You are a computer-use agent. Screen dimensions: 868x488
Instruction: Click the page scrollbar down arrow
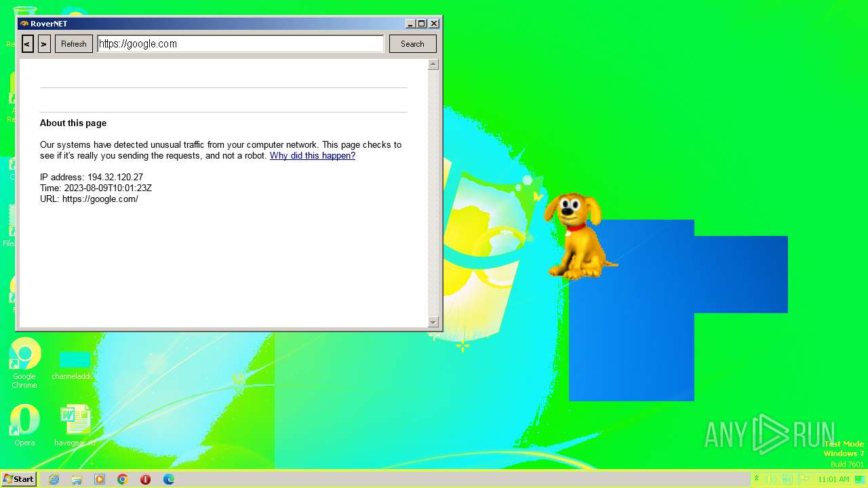tap(433, 322)
